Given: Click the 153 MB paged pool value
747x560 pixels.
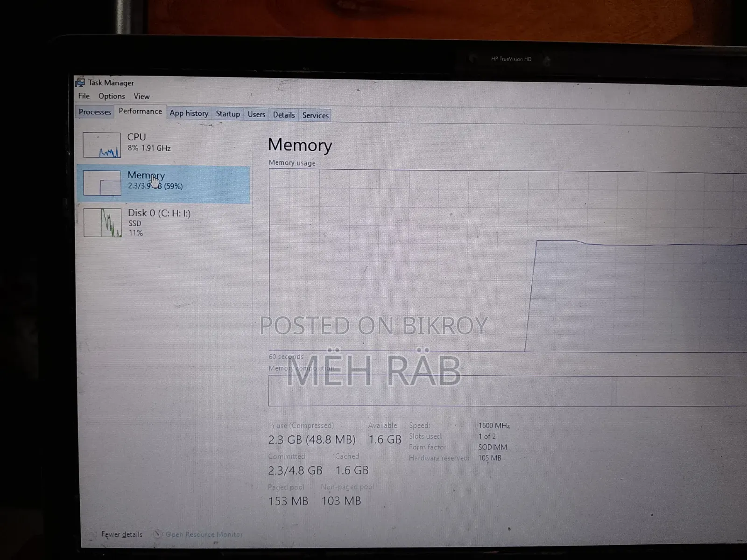Looking at the screenshot, I should (x=288, y=501).
